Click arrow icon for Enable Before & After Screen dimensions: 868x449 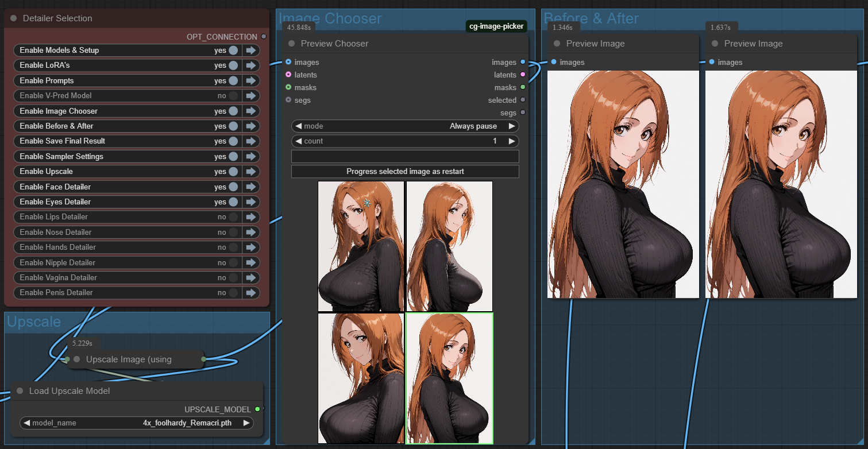[x=251, y=126]
